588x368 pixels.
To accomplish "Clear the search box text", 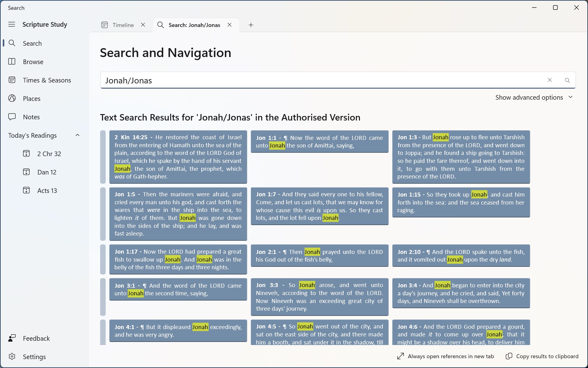I will coord(550,80).
